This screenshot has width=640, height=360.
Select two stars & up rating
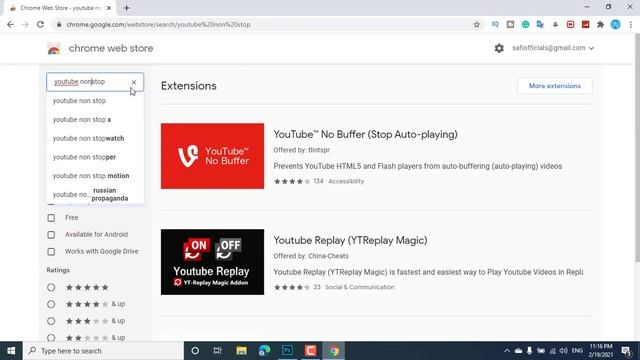point(51,338)
